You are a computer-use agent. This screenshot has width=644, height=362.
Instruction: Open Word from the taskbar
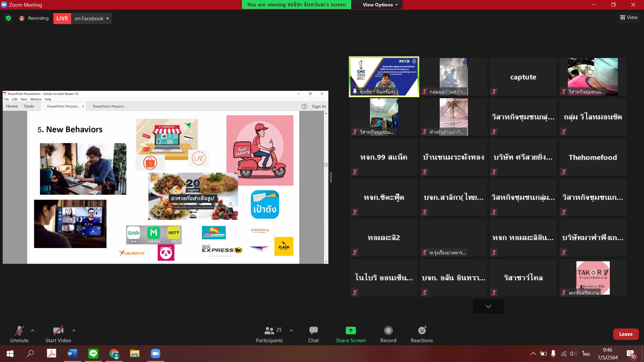(x=72, y=354)
